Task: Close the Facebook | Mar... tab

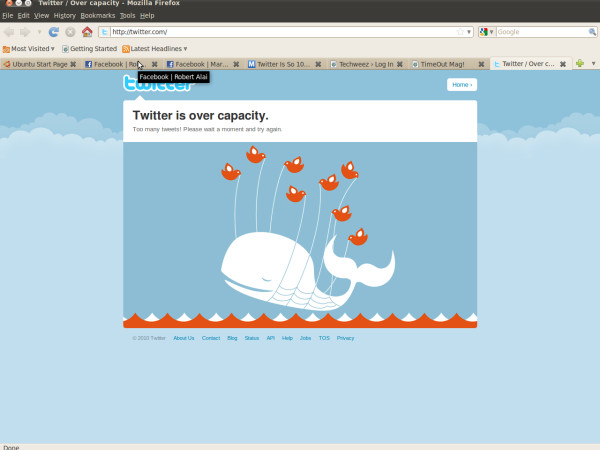Action: point(236,64)
